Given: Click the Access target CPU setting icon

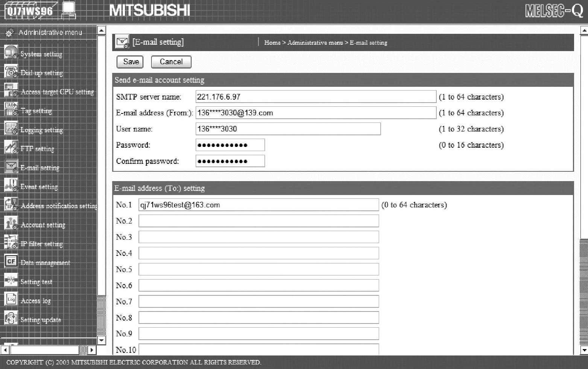Looking at the screenshot, I should [x=11, y=90].
